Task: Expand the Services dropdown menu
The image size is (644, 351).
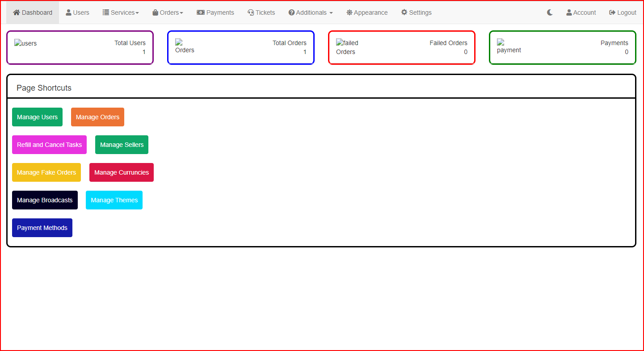Action: (121, 13)
